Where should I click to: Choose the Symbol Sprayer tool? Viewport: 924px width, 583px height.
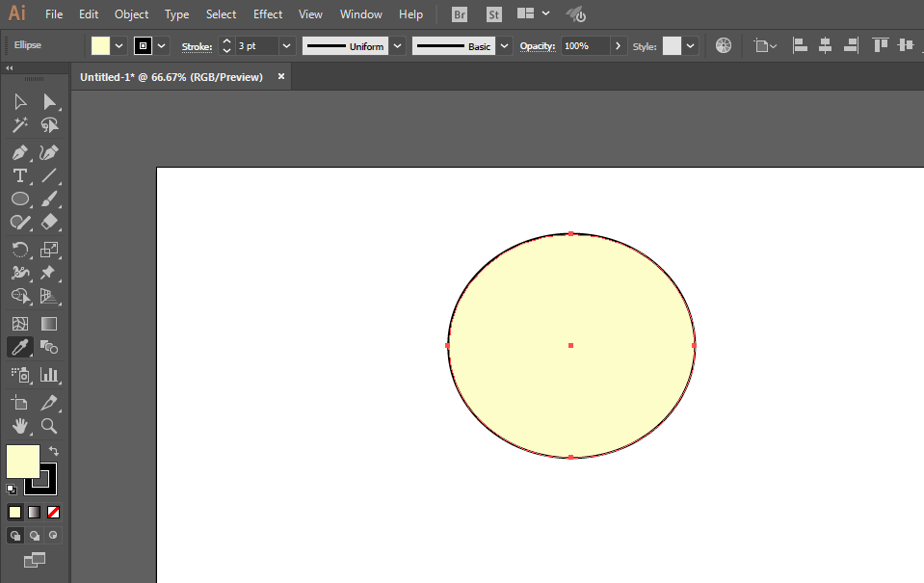coord(20,375)
